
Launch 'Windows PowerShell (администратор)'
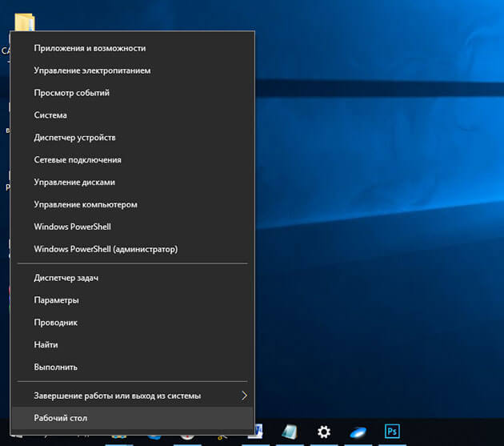133,249
